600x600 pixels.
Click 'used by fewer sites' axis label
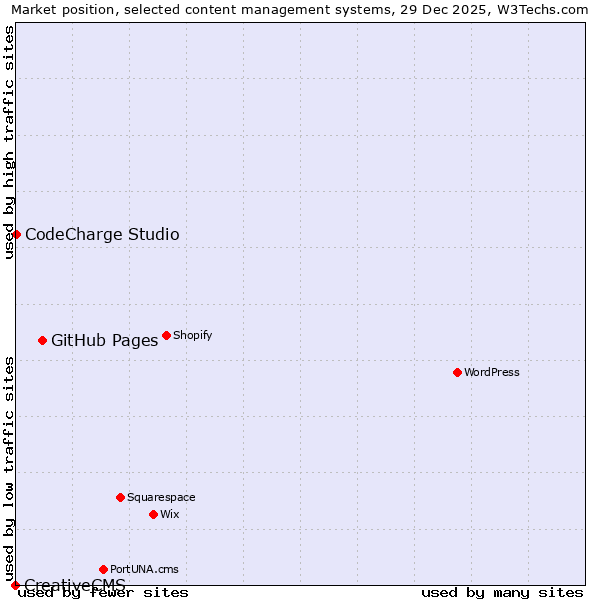(x=103, y=593)
